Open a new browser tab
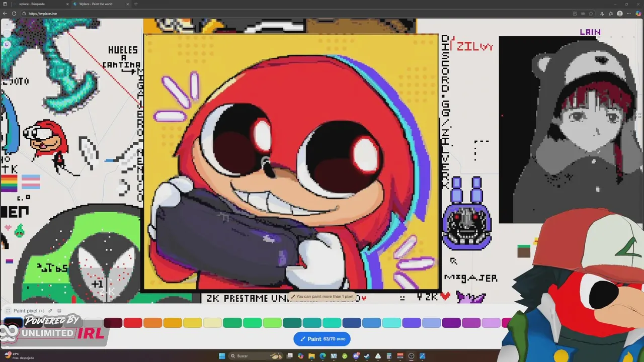 (x=136, y=4)
